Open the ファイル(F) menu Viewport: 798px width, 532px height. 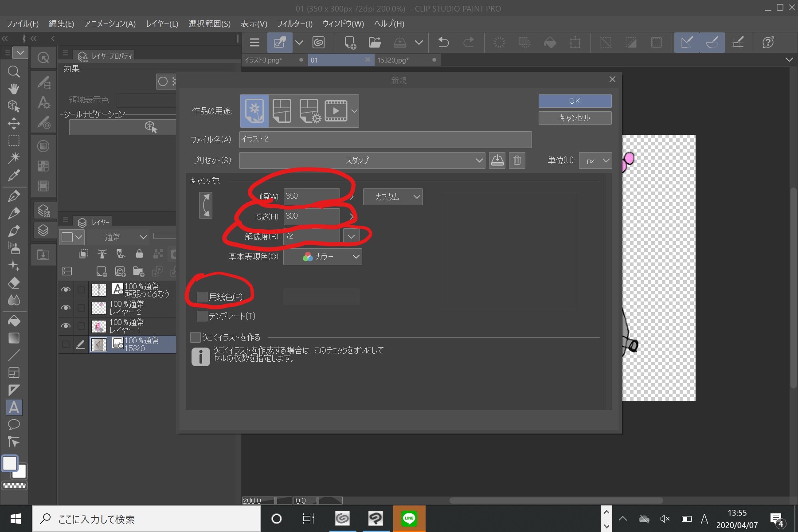(x=22, y=23)
